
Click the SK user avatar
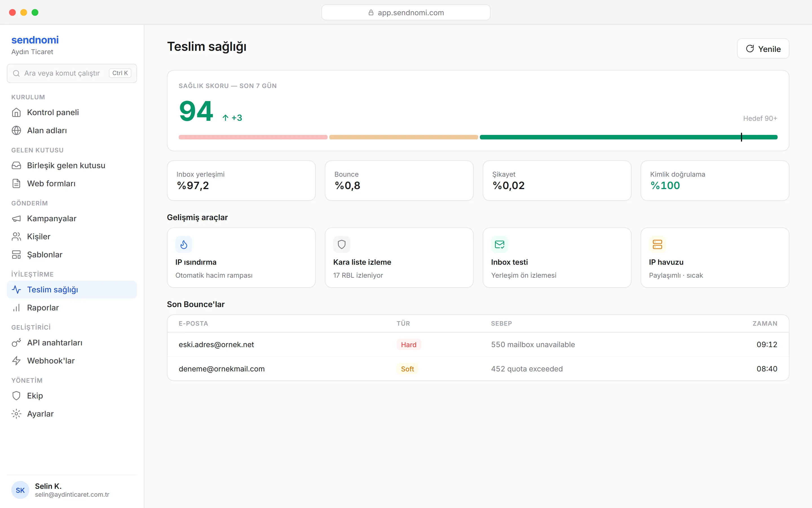click(20, 490)
